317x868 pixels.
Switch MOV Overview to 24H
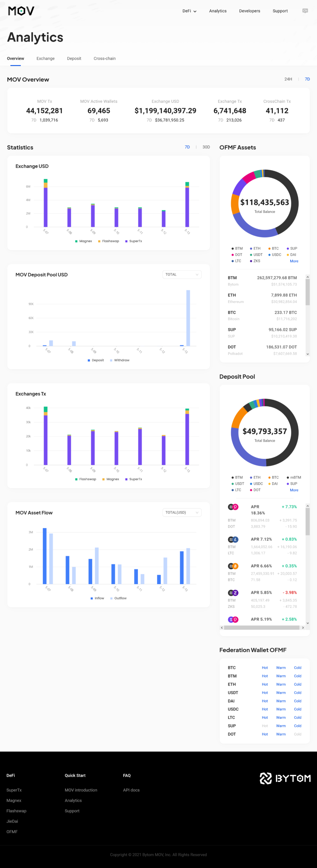pyautogui.click(x=288, y=79)
